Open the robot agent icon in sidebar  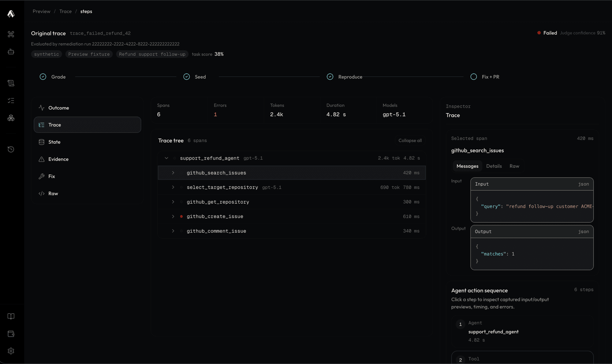[x=11, y=52]
